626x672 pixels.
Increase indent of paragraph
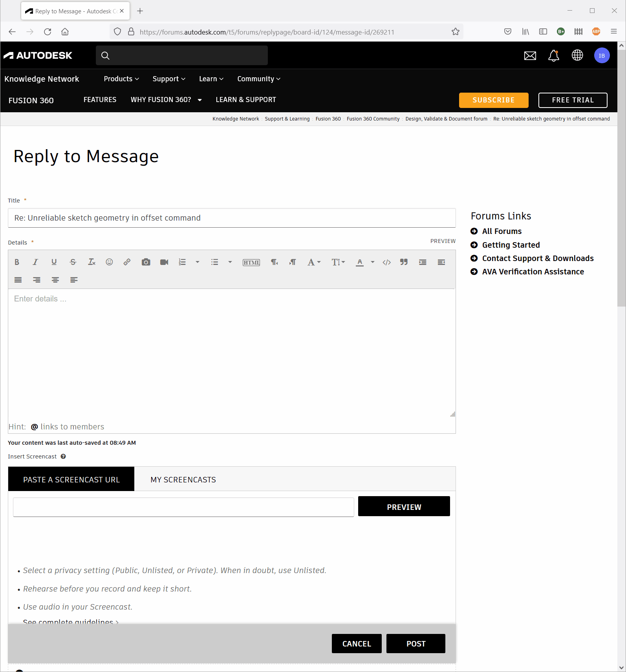(423, 262)
